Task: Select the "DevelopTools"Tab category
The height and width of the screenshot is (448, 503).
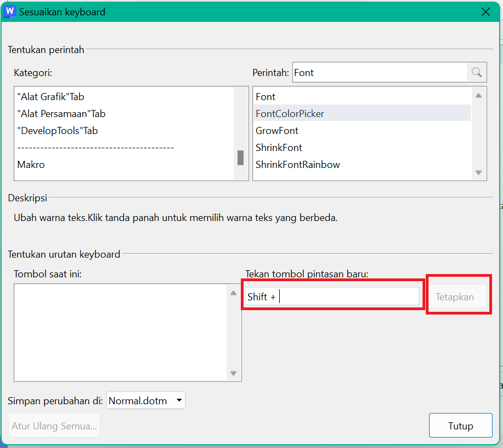Action: point(57,131)
